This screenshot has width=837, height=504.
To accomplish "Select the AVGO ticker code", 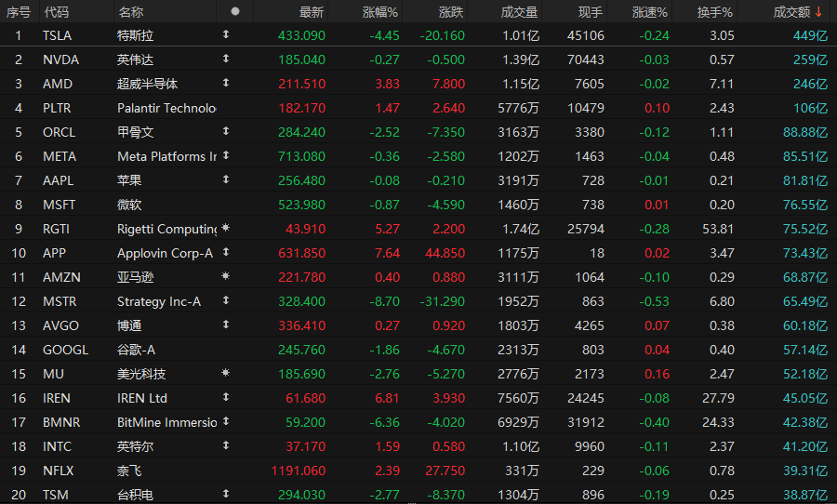I will [x=60, y=325].
